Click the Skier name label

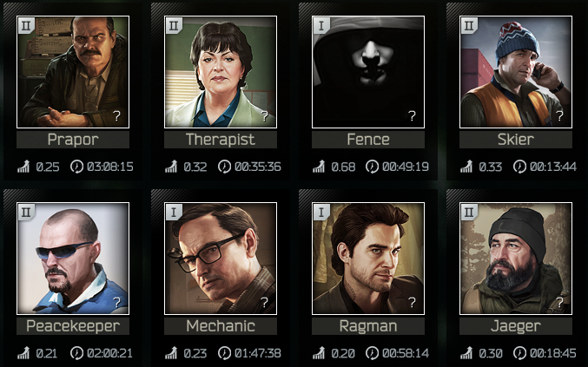click(x=516, y=140)
